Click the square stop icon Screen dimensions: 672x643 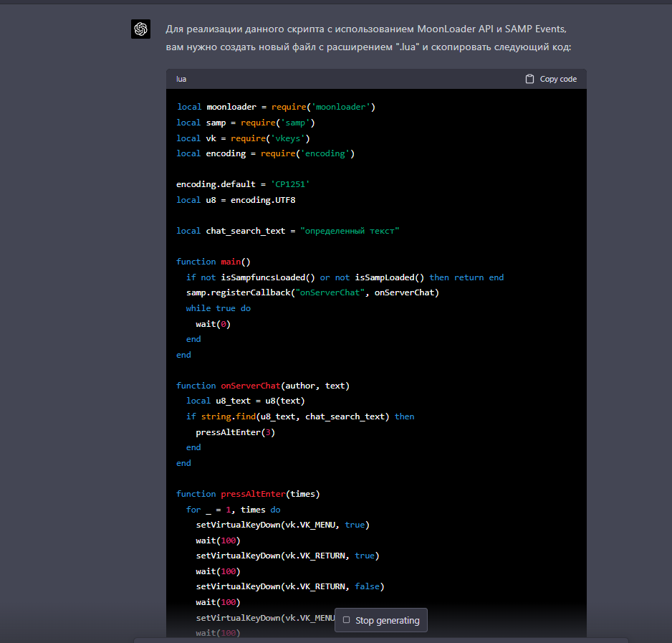(x=347, y=620)
